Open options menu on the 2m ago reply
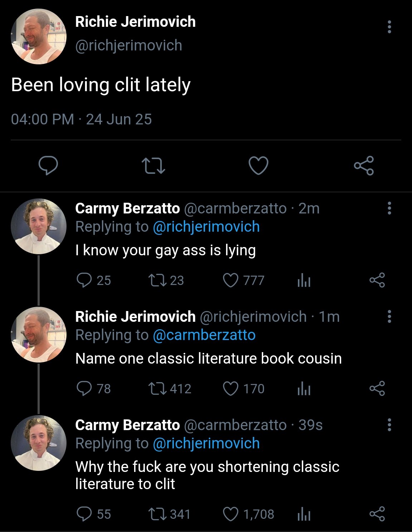 coord(389,208)
